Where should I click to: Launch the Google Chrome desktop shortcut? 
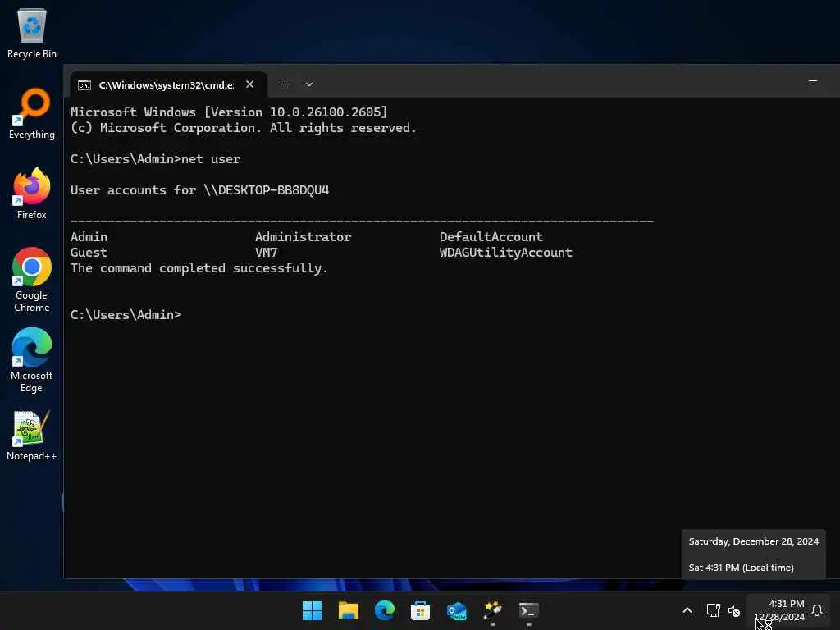pos(32,281)
